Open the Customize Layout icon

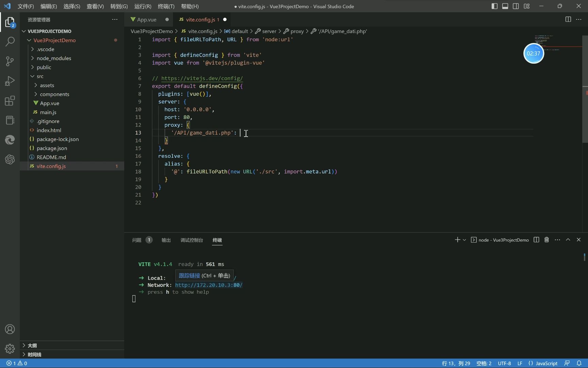coord(526,6)
